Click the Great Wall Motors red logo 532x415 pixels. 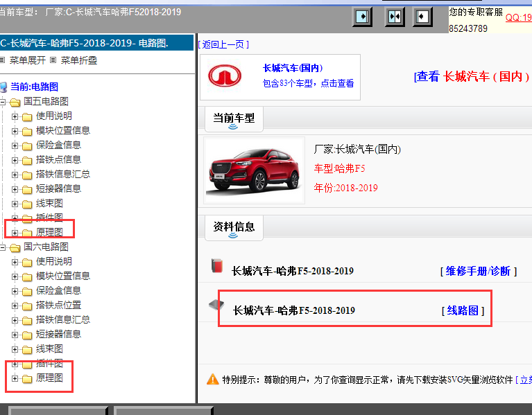pyautogui.click(x=225, y=76)
